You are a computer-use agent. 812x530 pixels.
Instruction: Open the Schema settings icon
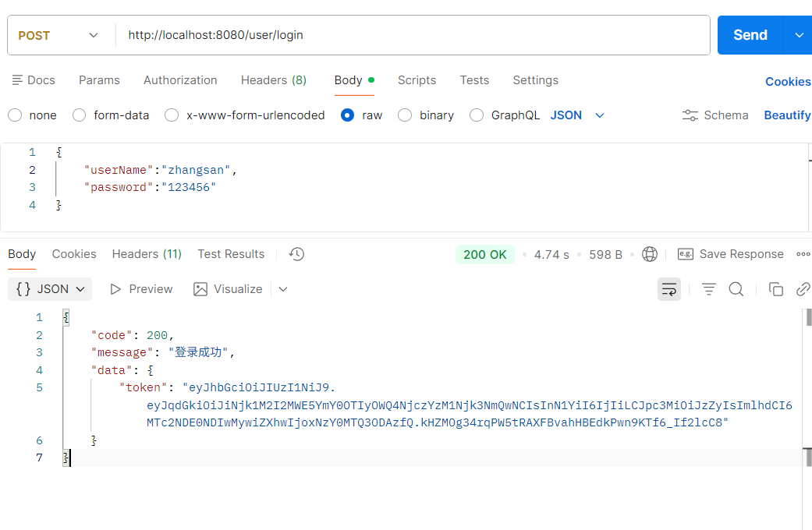690,115
